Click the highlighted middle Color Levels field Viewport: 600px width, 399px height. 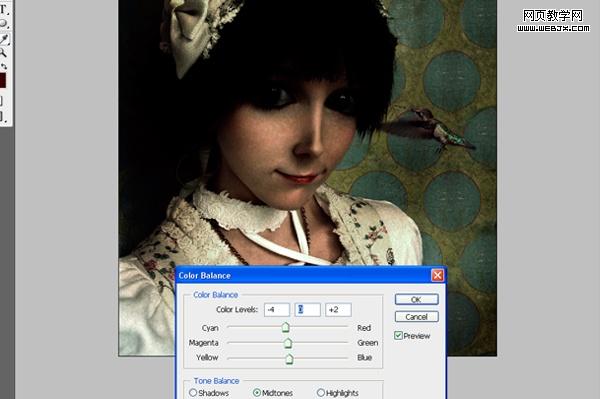click(x=307, y=309)
